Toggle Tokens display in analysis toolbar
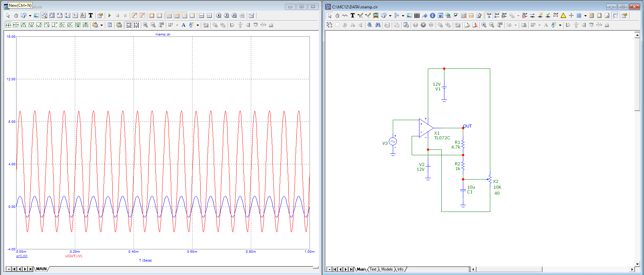This screenshot has width=644, height=275. [142, 16]
